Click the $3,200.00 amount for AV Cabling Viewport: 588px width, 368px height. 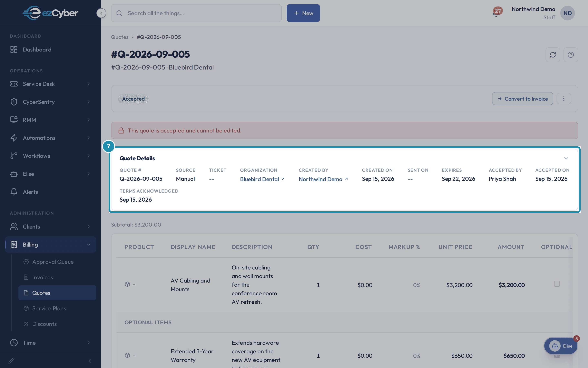tap(511, 285)
